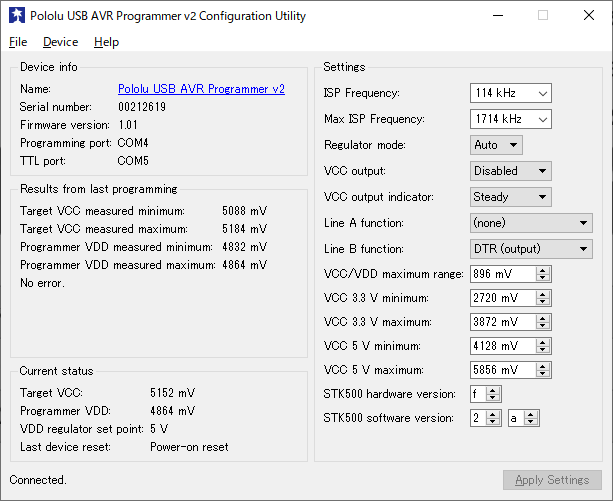This screenshot has width=613, height=501.
Task: Increase VCC/VDD maximum range with up arrow
Action: coord(543,270)
